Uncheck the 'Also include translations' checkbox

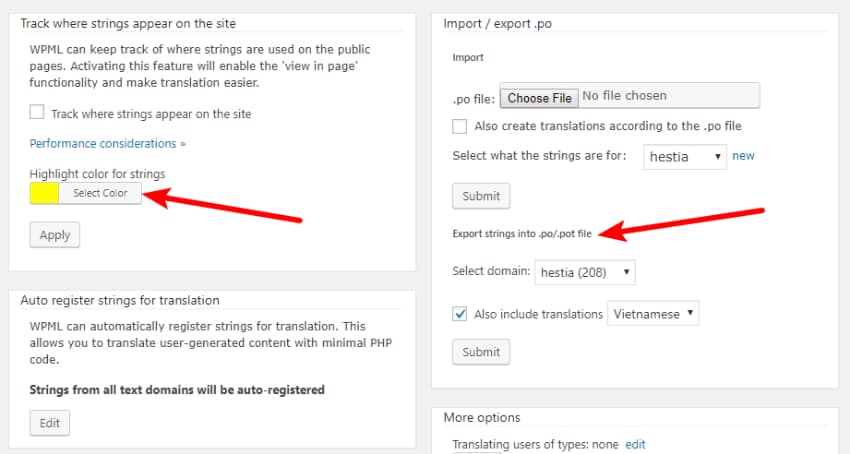(x=460, y=314)
